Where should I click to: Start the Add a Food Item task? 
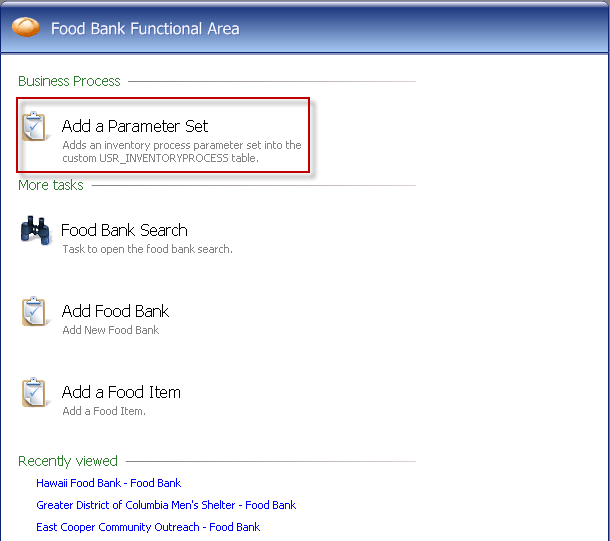[x=121, y=392]
